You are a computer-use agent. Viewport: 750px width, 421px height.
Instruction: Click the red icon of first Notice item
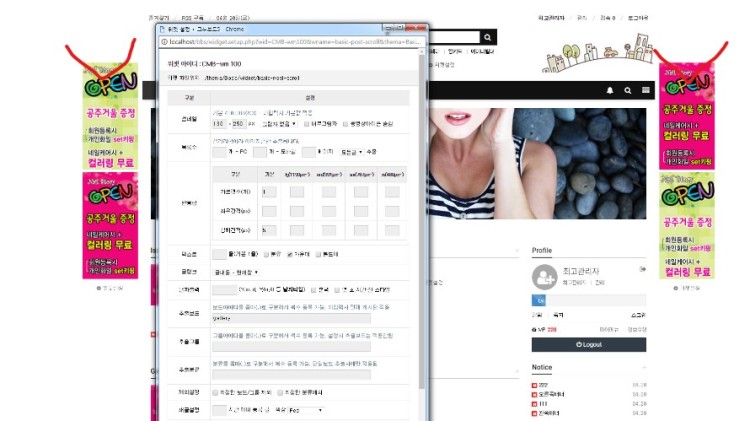535,384
